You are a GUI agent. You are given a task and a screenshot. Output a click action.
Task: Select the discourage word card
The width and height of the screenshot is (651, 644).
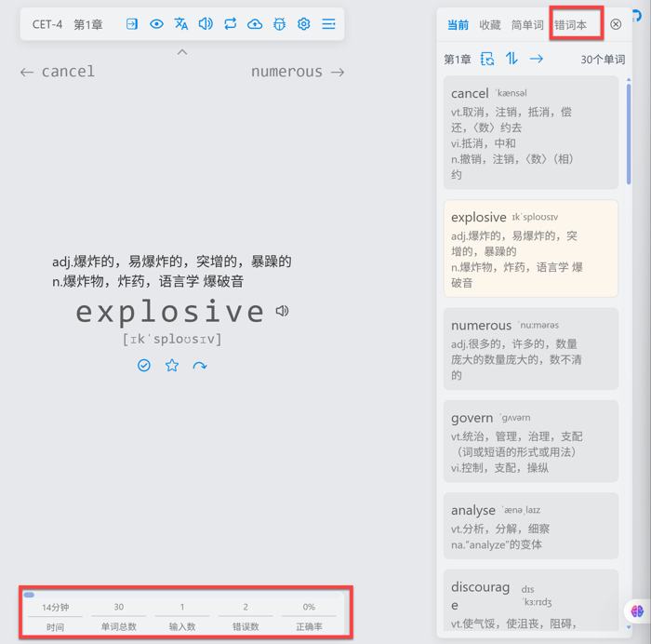531,599
